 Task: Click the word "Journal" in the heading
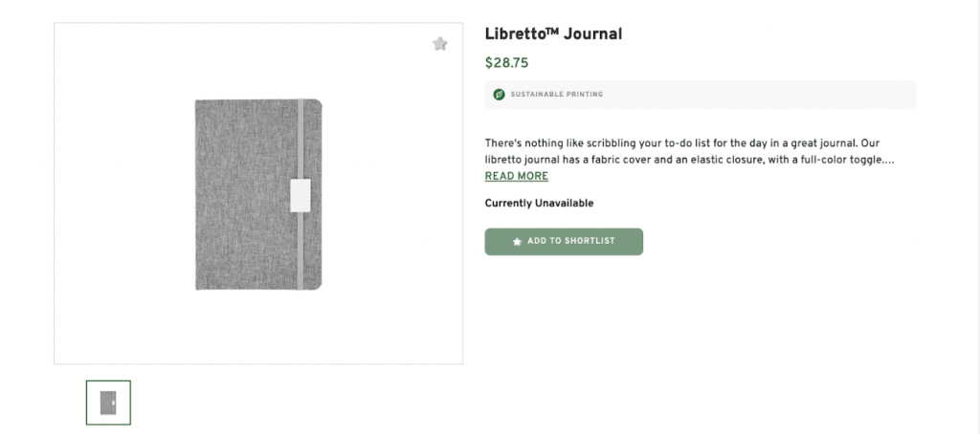point(591,34)
